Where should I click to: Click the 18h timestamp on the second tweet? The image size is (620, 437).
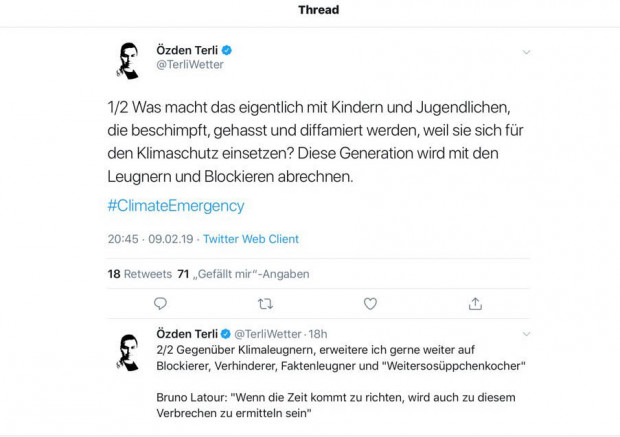pyautogui.click(x=318, y=333)
